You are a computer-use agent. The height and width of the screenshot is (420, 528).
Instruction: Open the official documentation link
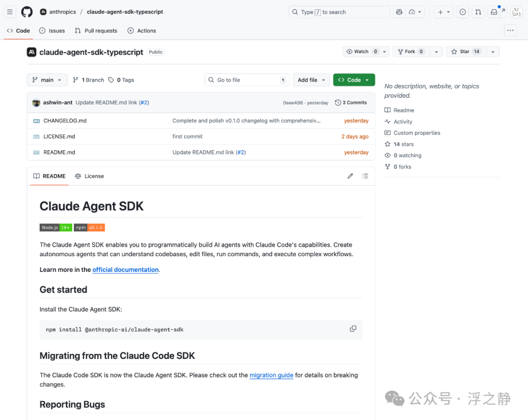(x=126, y=270)
